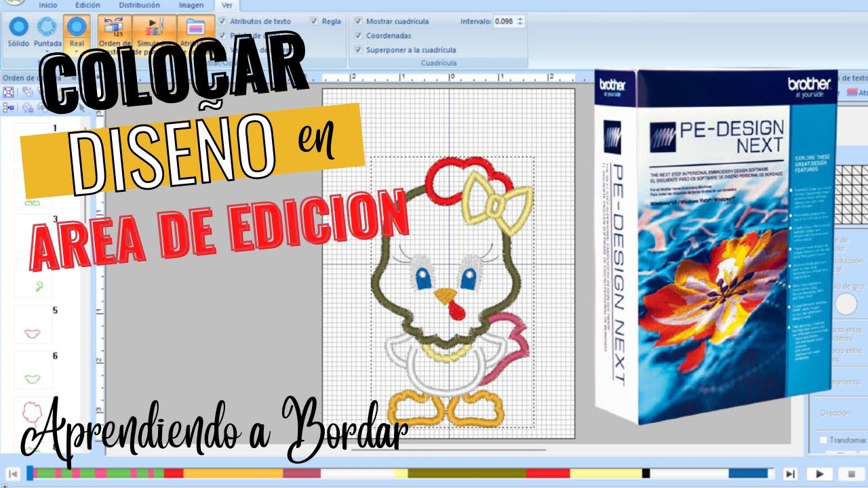Click the black segment in thread timeline
The height and width of the screenshot is (488, 868).
pyautogui.click(x=646, y=473)
